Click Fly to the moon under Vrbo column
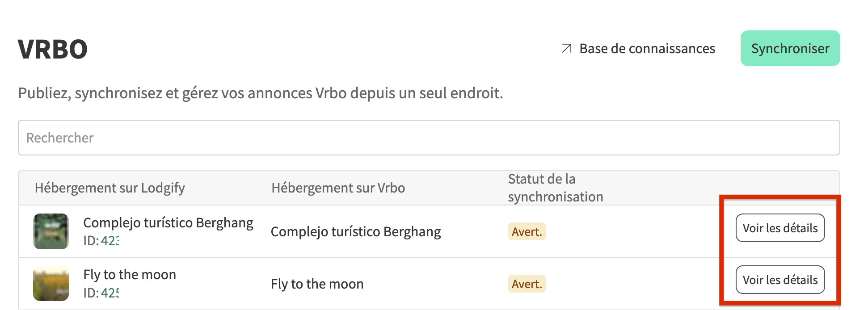The height and width of the screenshot is (310, 868). coord(317,284)
